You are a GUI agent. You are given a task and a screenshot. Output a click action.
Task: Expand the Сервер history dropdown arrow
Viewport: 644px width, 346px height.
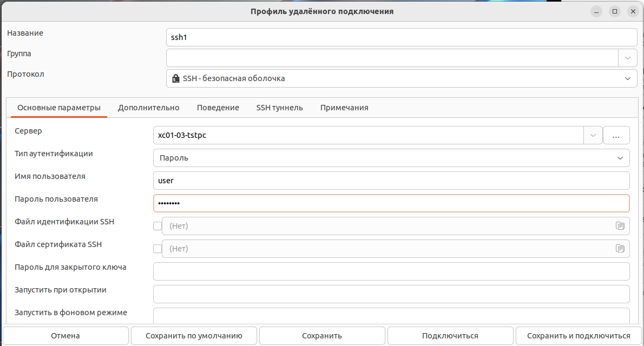[x=593, y=136]
